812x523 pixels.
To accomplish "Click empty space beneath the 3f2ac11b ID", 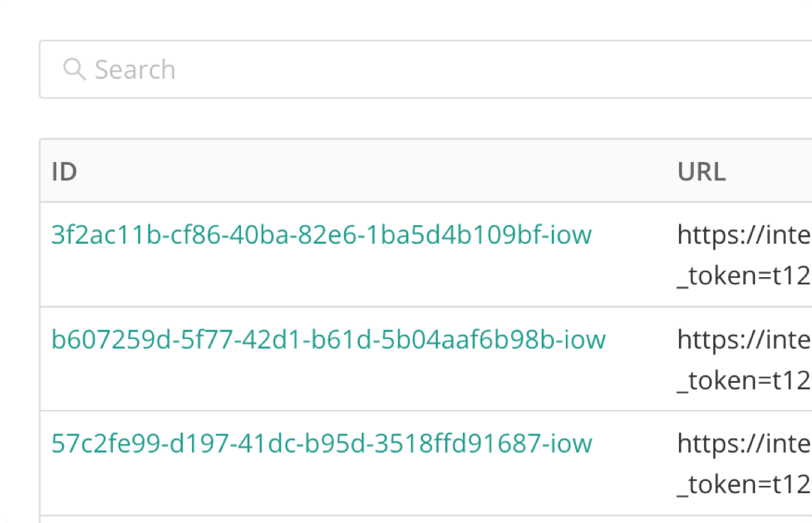I will click(x=321, y=276).
